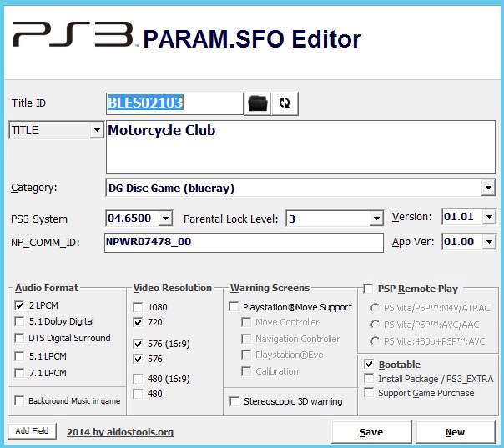The width and height of the screenshot is (504, 448).
Task: Enable Install Package / PS3_EXTRA
Action: 369,379
